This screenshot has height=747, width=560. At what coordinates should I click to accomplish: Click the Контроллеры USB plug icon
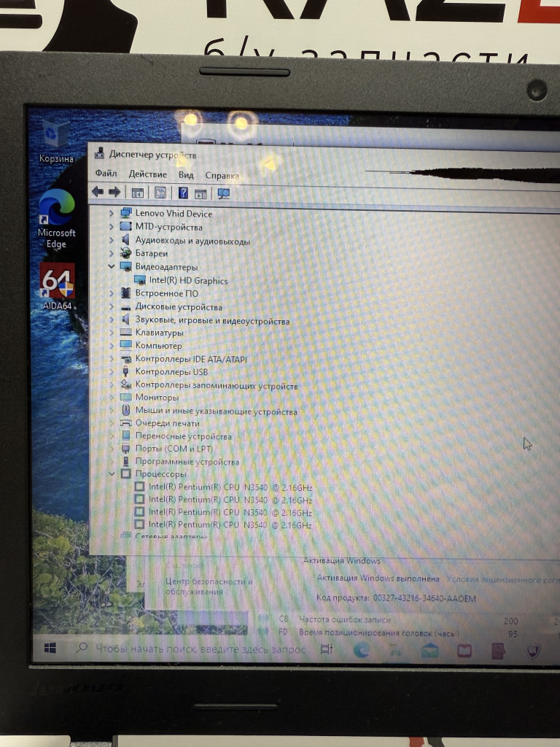click(x=125, y=371)
